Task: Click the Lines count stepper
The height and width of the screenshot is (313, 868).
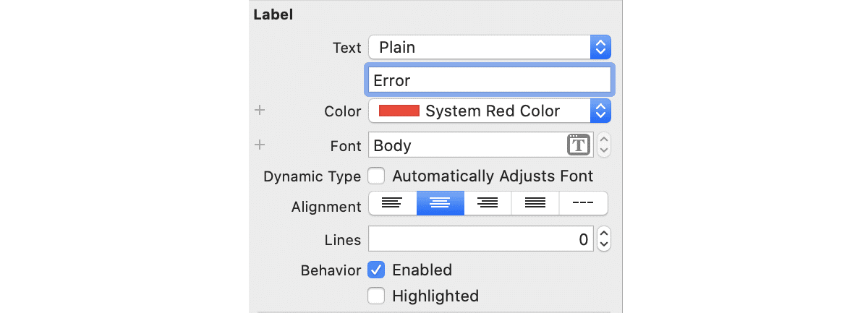Action: (x=604, y=240)
